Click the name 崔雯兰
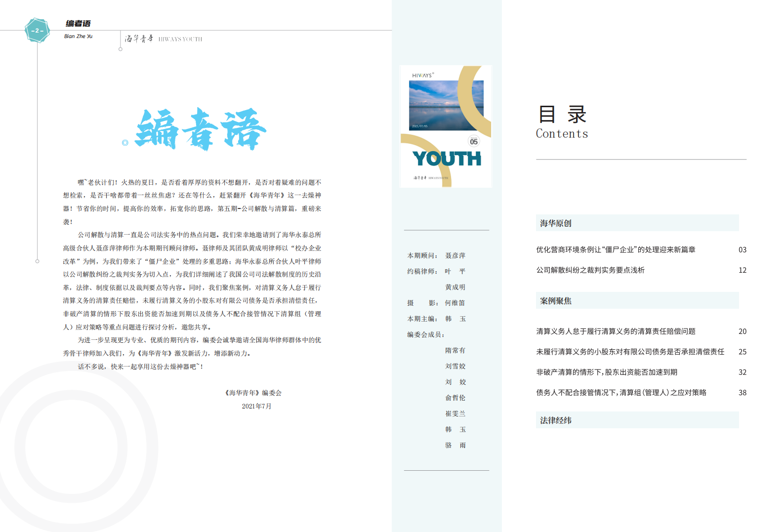The height and width of the screenshot is (532, 784). pyautogui.click(x=455, y=413)
